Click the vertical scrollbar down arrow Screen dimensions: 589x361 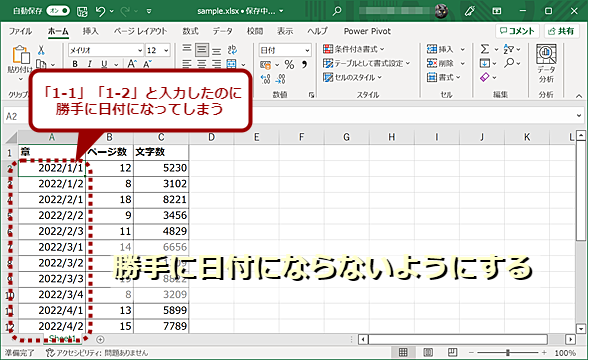pos(581,328)
